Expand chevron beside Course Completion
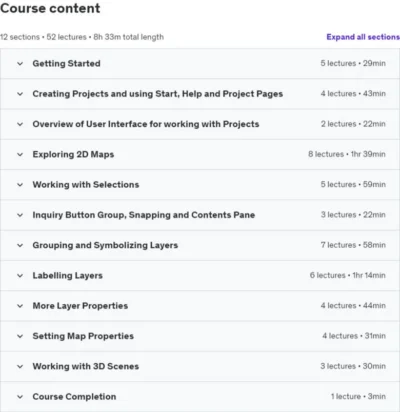400x412 pixels. pos(20,397)
